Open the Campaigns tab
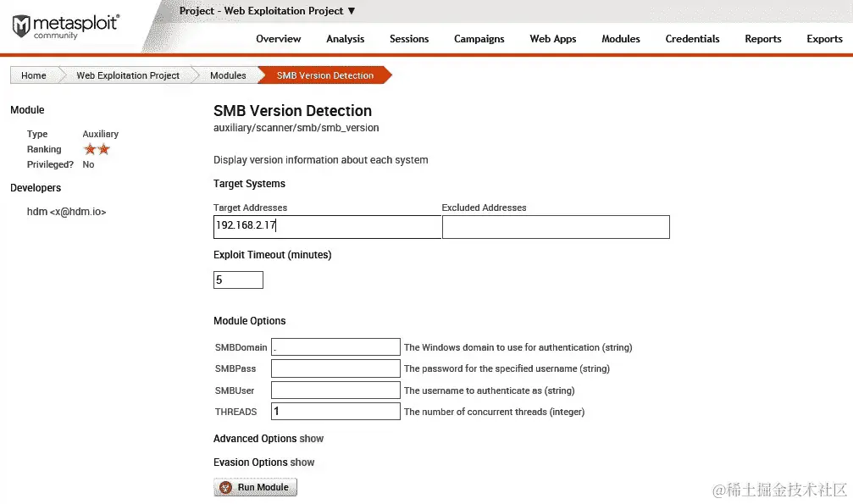Screen dimensions: 853x504 479,39
